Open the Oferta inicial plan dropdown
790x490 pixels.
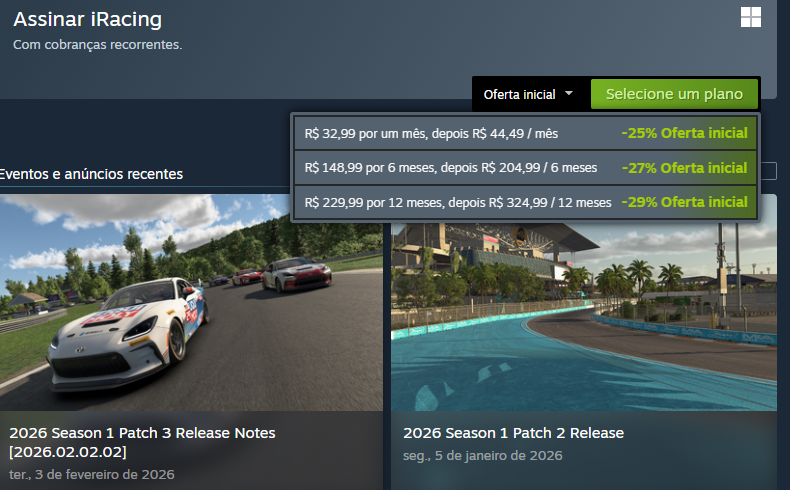pos(528,94)
